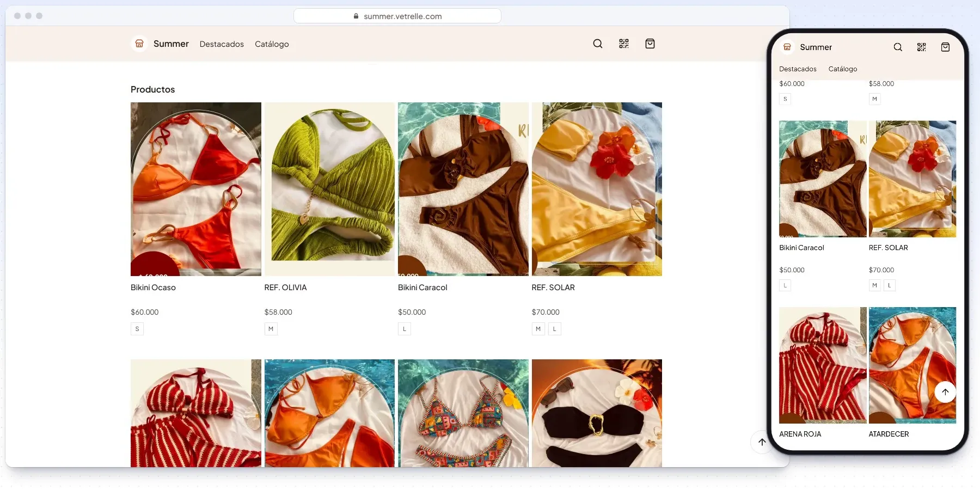Click the $60.000 price under Bikini Ocaso
Image resolution: width=980 pixels, height=490 pixels.
tap(145, 312)
